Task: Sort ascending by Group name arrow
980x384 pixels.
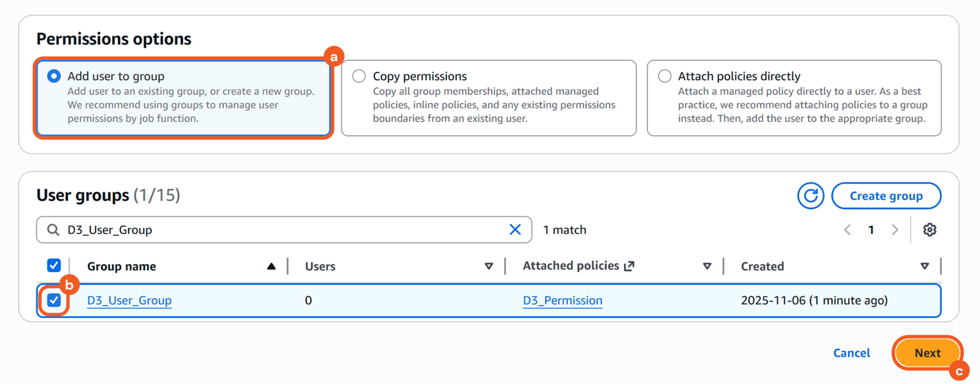Action: click(x=271, y=266)
